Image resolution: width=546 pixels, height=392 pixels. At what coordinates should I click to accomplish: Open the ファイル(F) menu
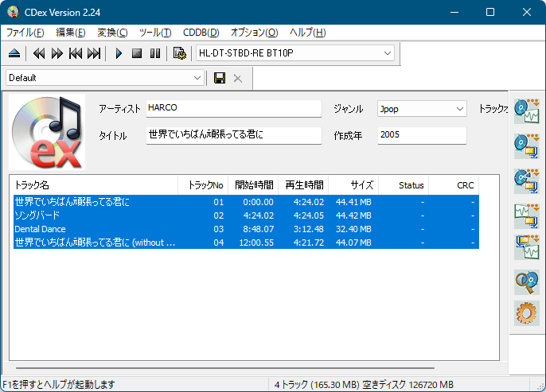(25, 33)
